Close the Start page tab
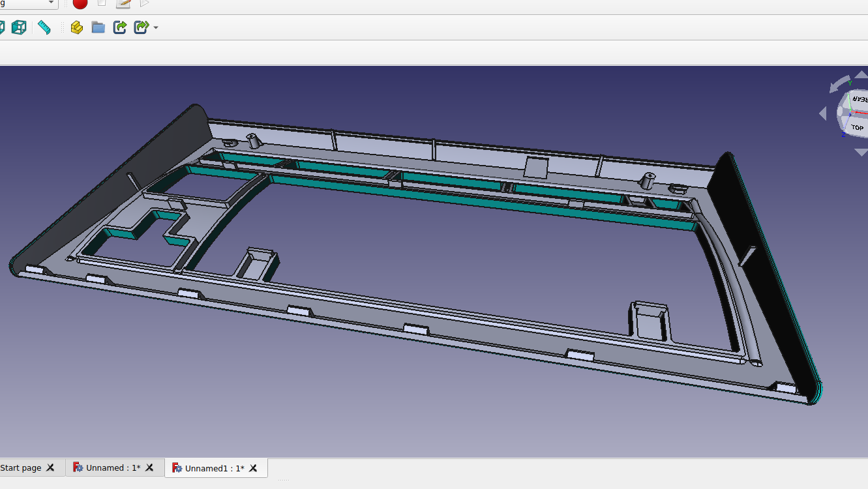Image resolution: width=868 pixels, height=489 pixels. pos(50,468)
